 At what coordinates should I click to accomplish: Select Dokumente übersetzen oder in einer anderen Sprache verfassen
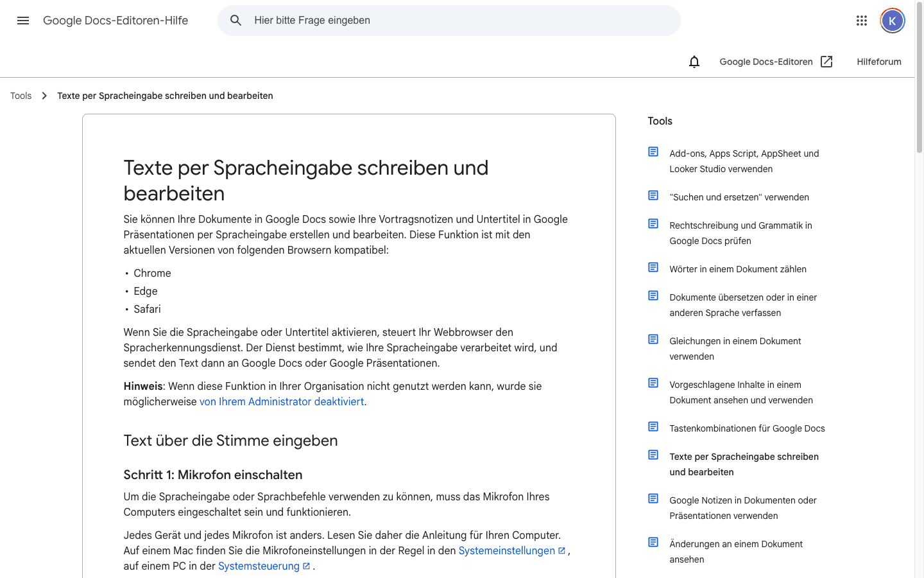(x=743, y=305)
